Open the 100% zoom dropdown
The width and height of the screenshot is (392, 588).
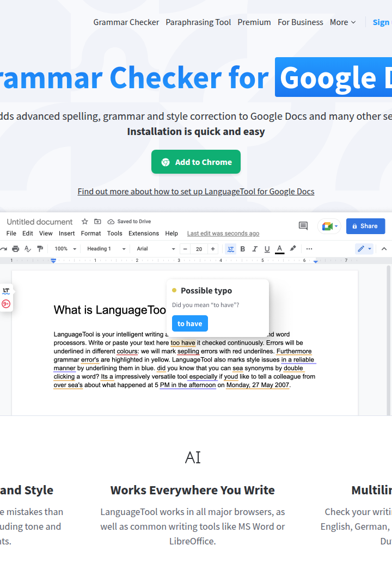(x=65, y=249)
